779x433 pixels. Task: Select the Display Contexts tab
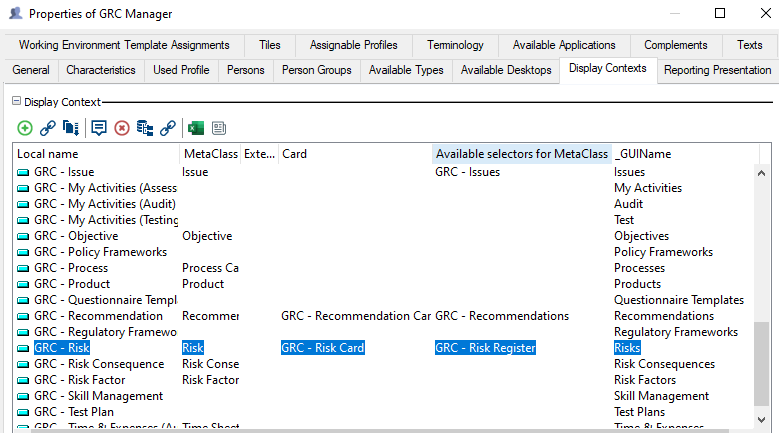[608, 69]
